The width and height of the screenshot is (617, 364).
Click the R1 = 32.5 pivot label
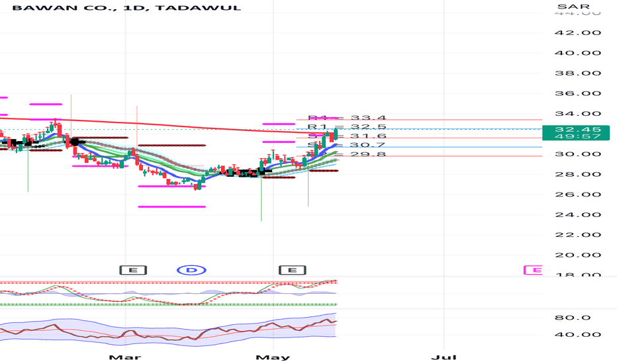point(347,126)
